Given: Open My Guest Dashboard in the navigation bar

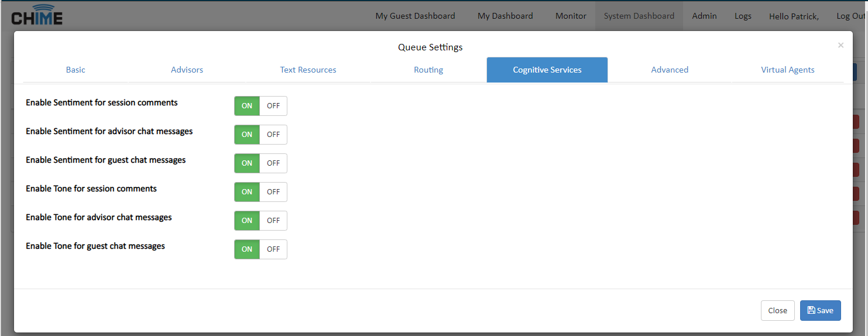Looking at the screenshot, I should click(x=415, y=16).
